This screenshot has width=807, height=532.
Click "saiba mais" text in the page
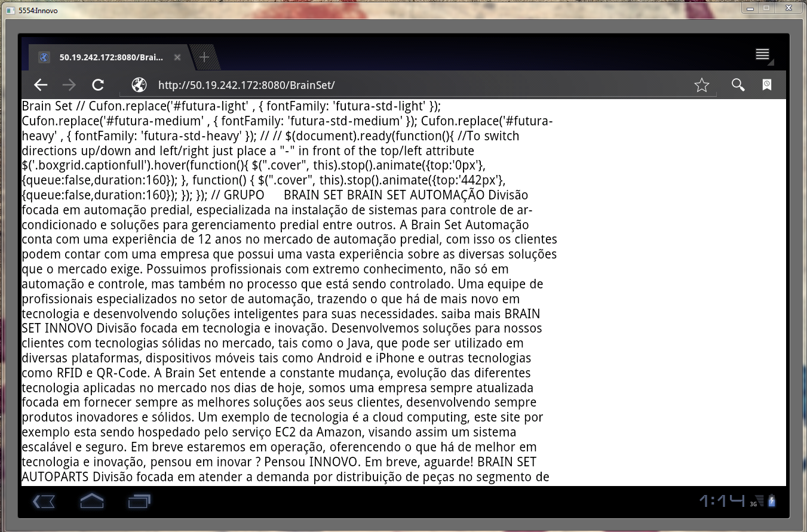[x=472, y=314]
